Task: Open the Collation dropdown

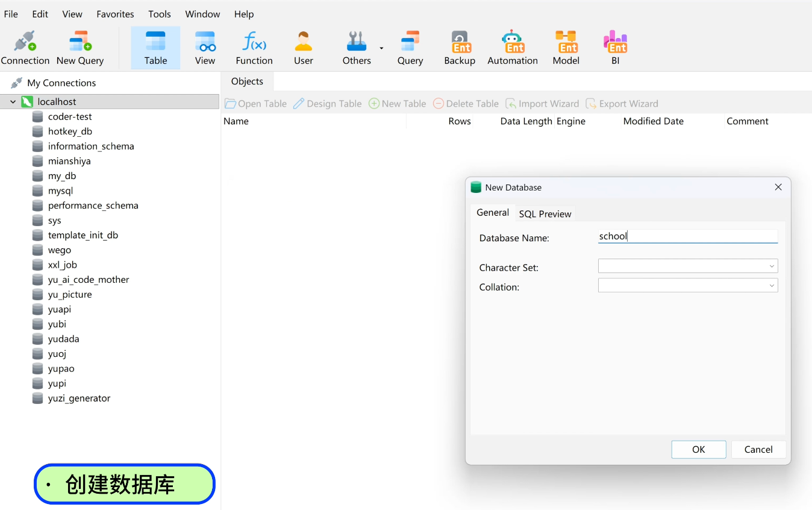Action: (687, 286)
